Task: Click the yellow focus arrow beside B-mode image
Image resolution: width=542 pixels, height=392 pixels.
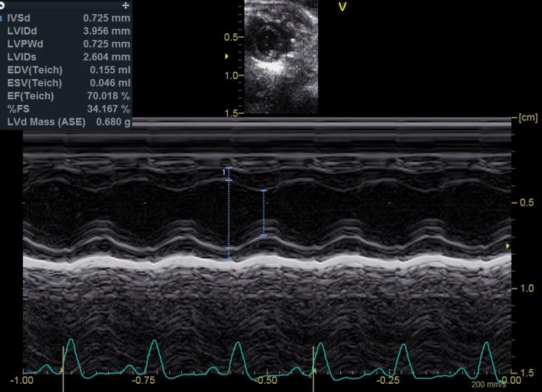Action: pos(227,56)
